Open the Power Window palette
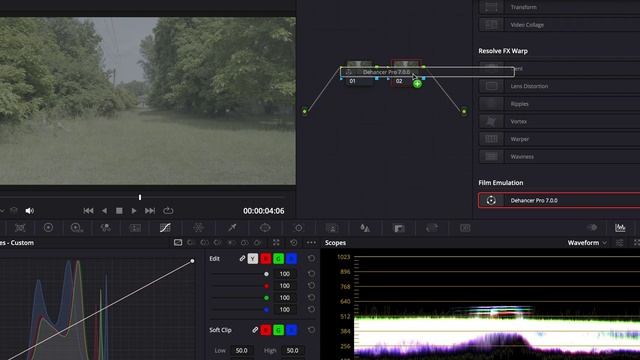 [x=265, y=228]
